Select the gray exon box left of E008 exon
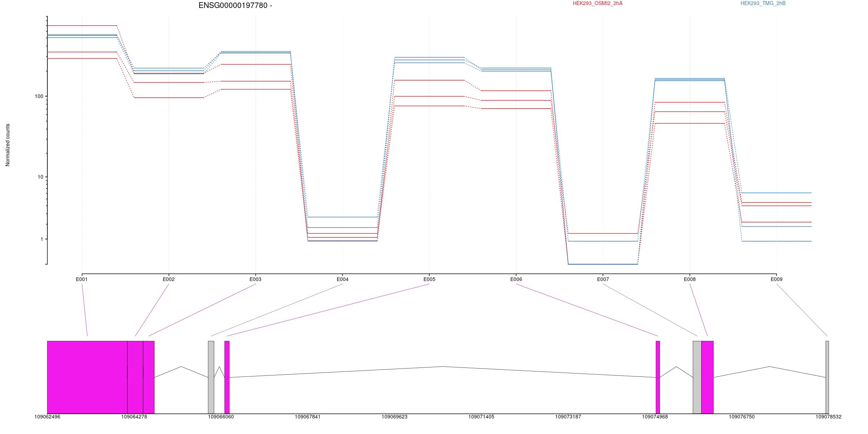The height and width of the screenshot is (434, 868). click(697, 377)
